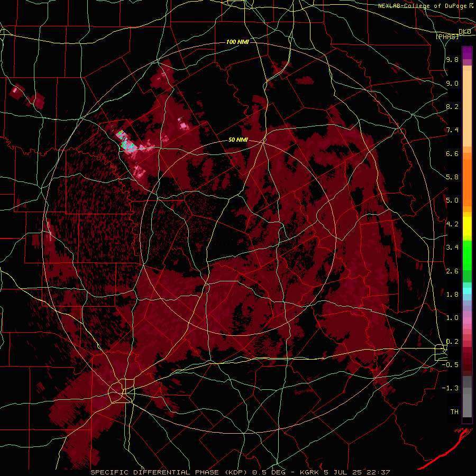Pick the bright green band of the color bar

[467, 255]
